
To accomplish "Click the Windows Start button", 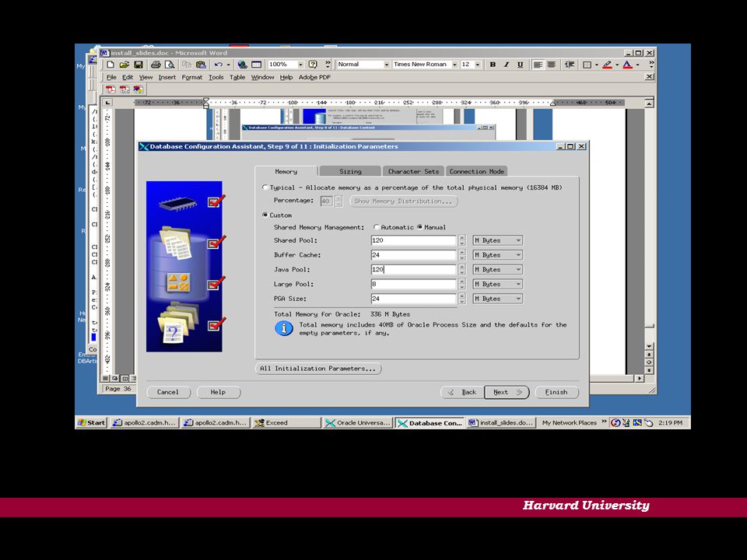I will [x=92, y=422].
